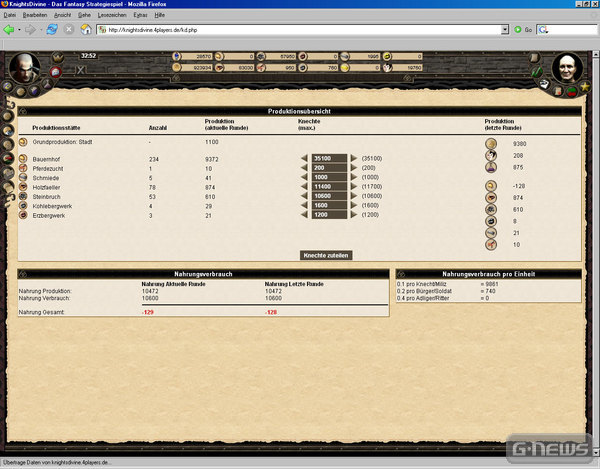
Task: Click the Bauernhof farm icon
Action: 23,158
